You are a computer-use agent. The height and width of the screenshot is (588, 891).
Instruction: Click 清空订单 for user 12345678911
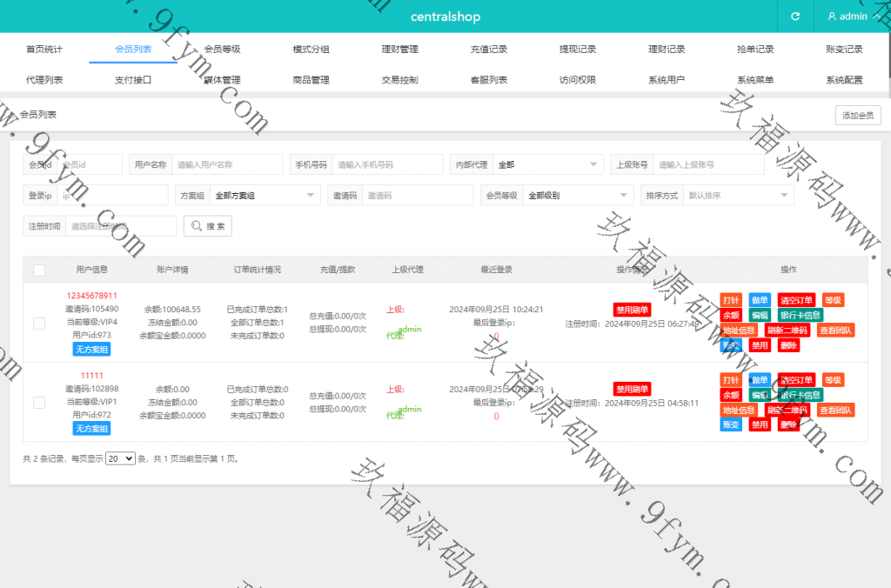coord(796,300)
